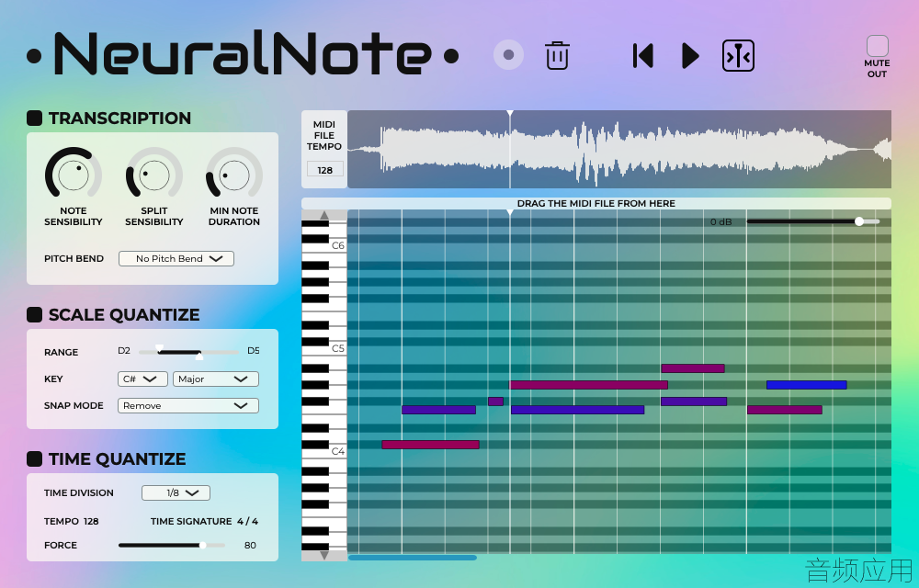Image resolution: width=919 pixels, height=588 pixels.
Task: Click the audio waveform display
Action: click(618, 150)
